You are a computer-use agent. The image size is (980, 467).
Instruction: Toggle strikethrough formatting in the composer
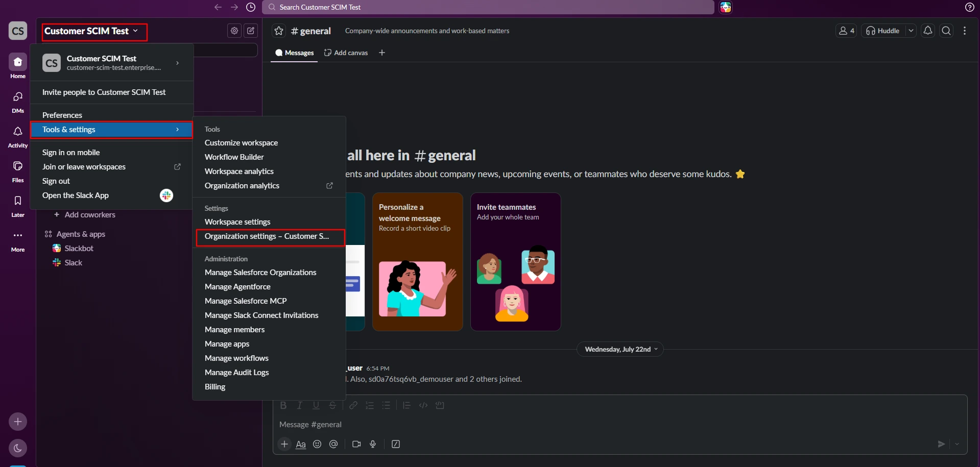click(332, 405)
